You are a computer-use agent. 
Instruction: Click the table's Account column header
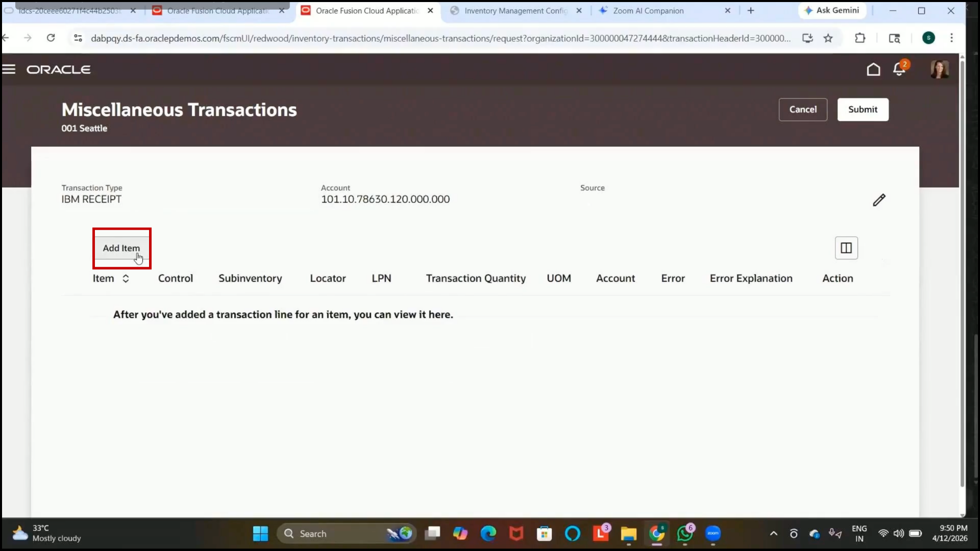(616, 279)
